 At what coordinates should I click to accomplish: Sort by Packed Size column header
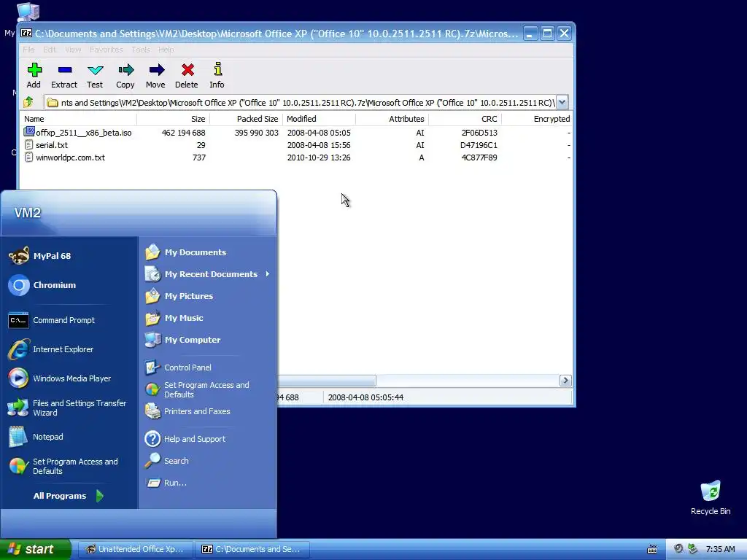tap(247, 119)
